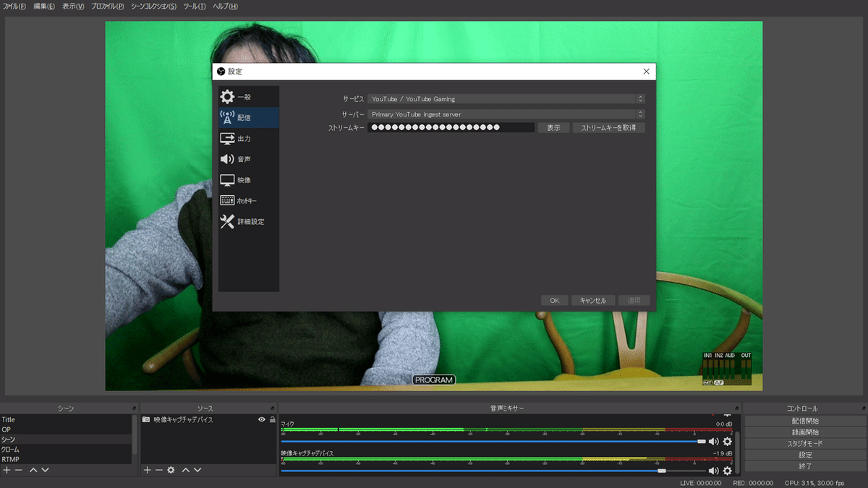Viewport: 868px width, 488px height.
Task: Open the 一般 general settings section
Action: [x=248, y=97]
